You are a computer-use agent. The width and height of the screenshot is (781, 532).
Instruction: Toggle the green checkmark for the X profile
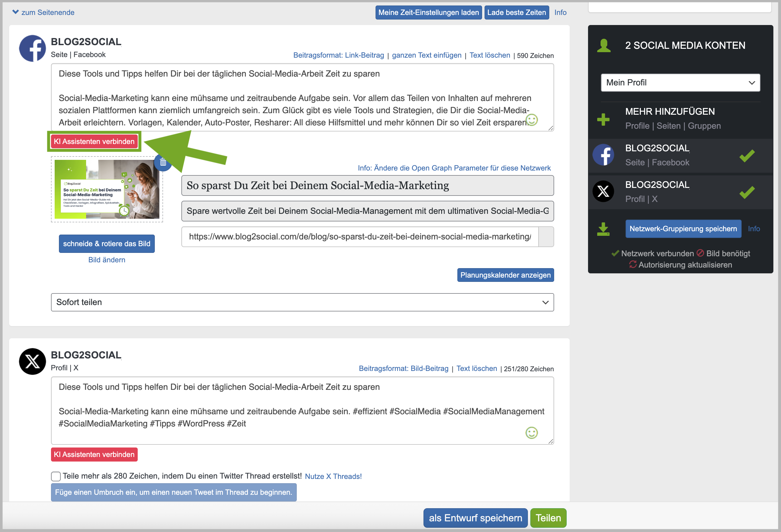pos(747,192)
